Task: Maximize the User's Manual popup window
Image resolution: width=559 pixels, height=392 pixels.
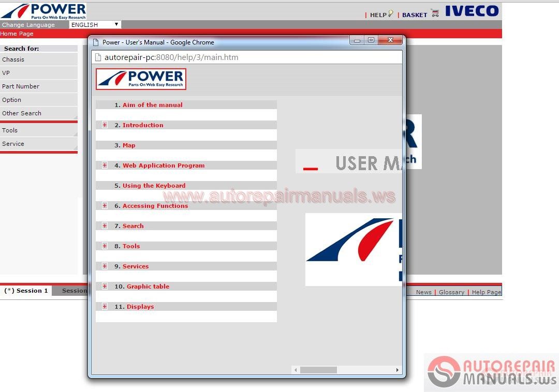Action: (x=371, y=40)
